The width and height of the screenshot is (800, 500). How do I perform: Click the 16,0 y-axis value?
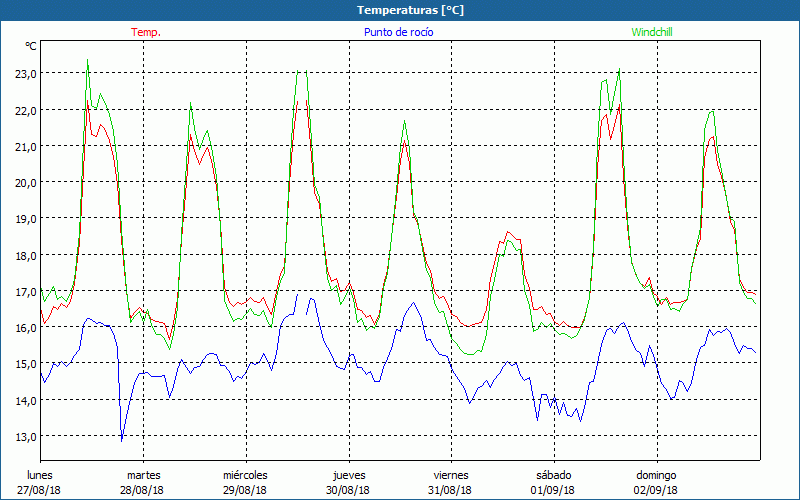coord(26,328)
